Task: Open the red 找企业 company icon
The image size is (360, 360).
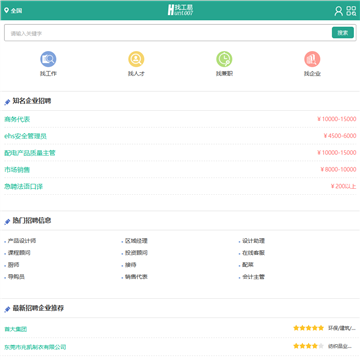Action: [312, 59]
